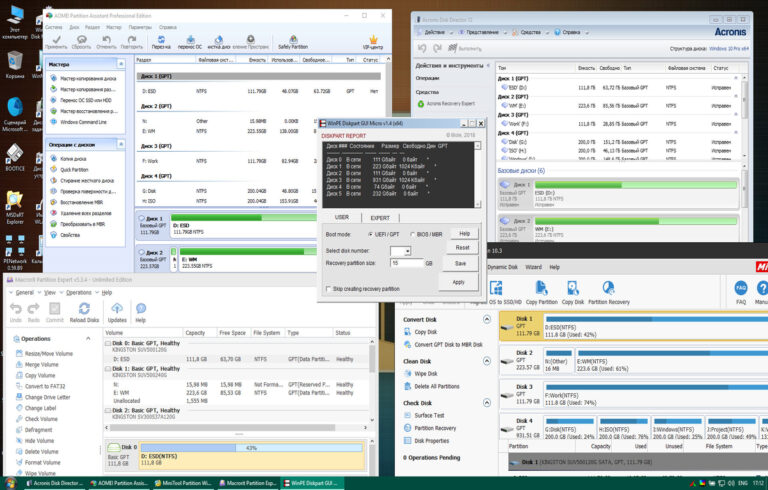Image resolution: width=768 pixels, height=490 pixels.
Task: Click Acronis Disk Director taskbar button
Action: pyautogui.click(x=54, y=483)
